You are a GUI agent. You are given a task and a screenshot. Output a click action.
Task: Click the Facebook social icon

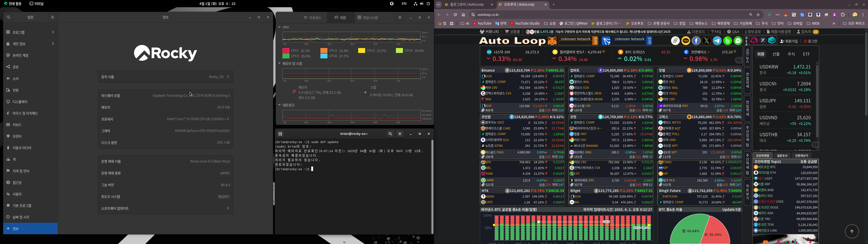(696, 41)
